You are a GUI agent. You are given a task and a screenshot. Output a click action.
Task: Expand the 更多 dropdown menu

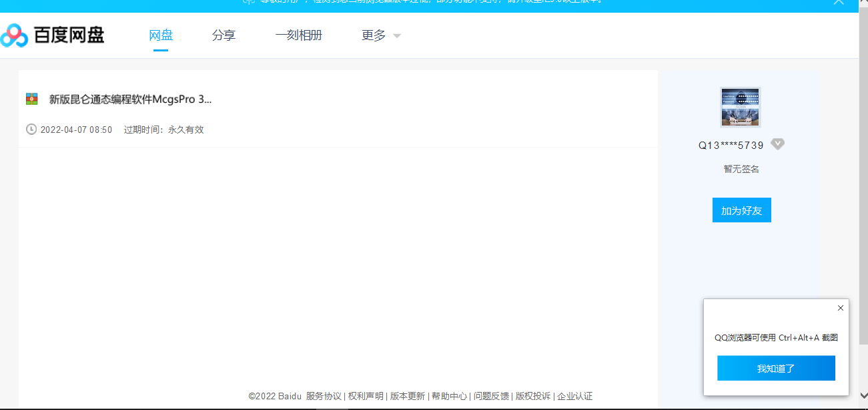tap(381, 36)
